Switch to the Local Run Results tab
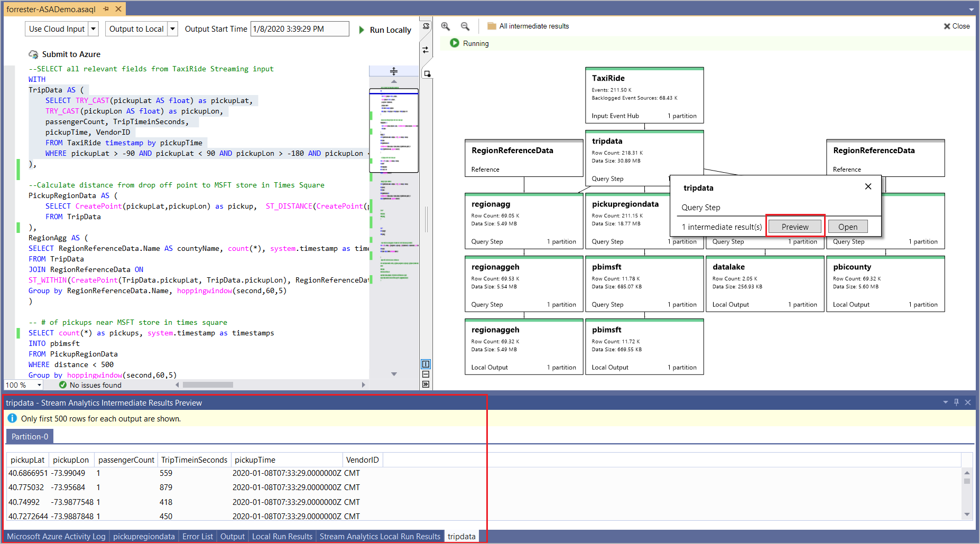This screenshot has width=980, height=544. (282, 536)
